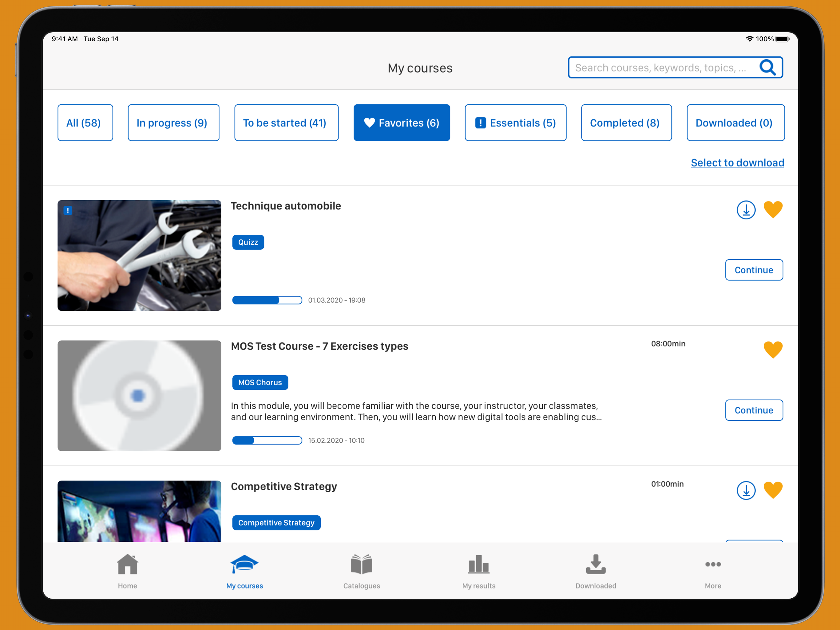The width and height of the screenshot is (840, 630).
Task: Click the 15.02.2020 - 10:10 date
Action: 336,441
